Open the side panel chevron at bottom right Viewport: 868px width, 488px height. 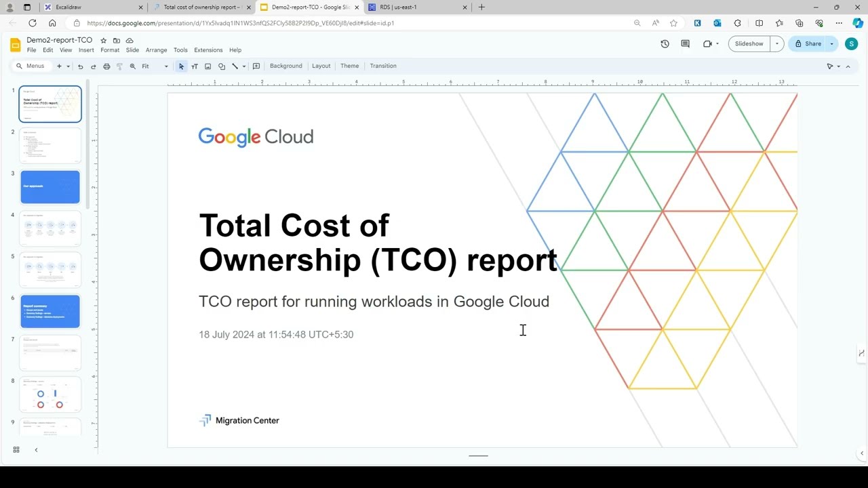point(862,453)
